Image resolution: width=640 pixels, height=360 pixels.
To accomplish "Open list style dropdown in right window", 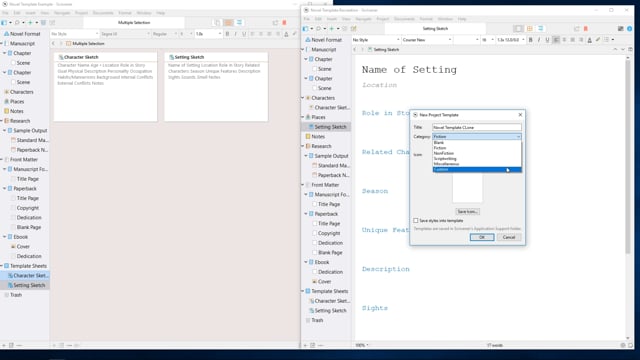I will pos(609,40).
